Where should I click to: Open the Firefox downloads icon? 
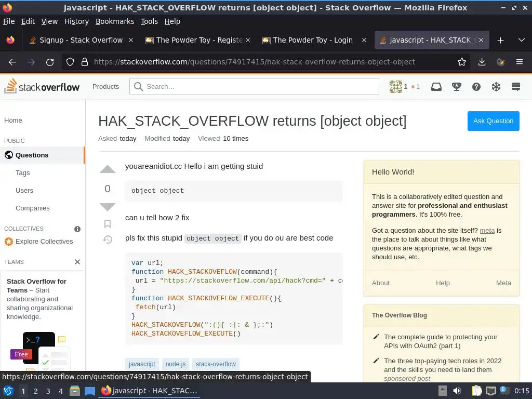[482, 62]
